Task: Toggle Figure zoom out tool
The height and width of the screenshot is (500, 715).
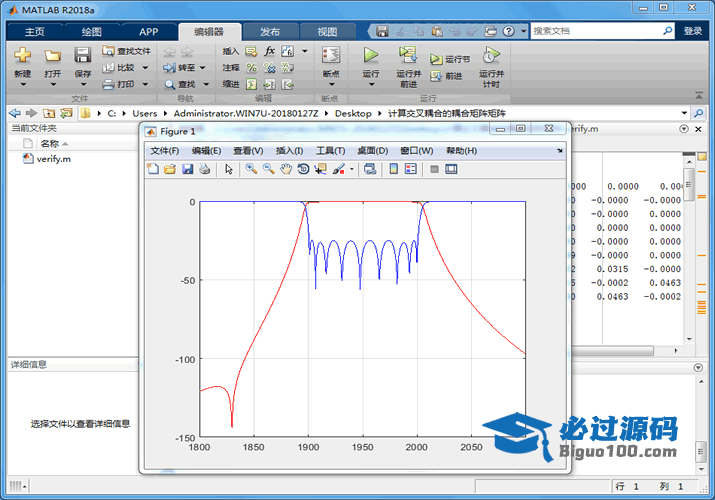Action: click(268, 169)
